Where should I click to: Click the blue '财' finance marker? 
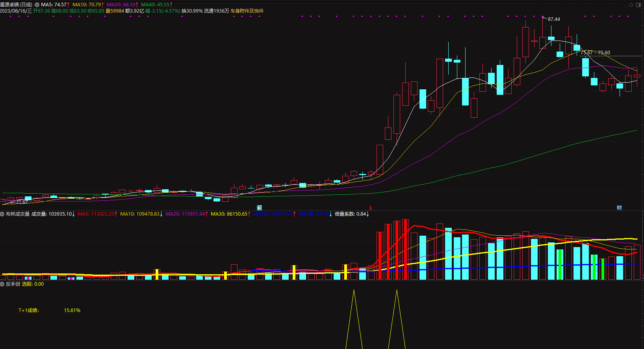619,208
